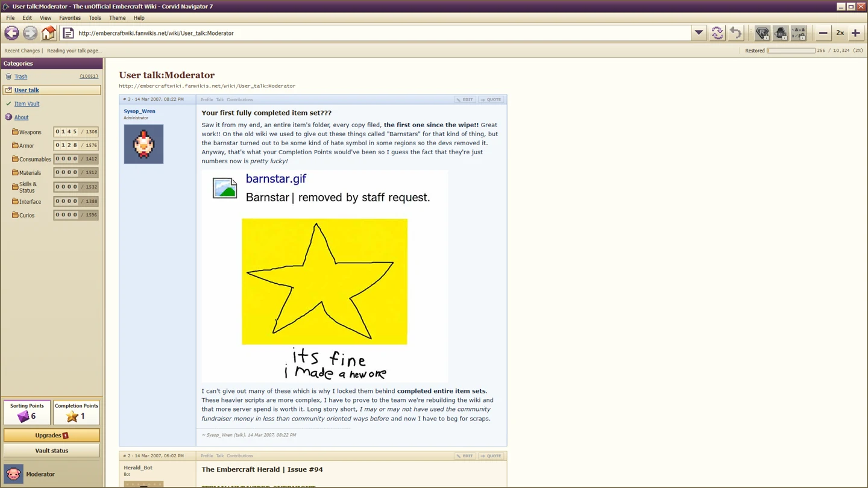Click the image icon beside barnstar.gif
The image size is (868, 488).
[225, 187]
